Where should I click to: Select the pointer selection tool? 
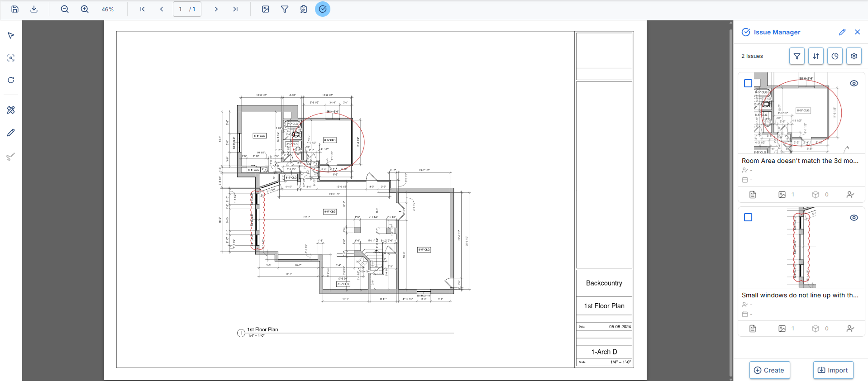point(11,36)
